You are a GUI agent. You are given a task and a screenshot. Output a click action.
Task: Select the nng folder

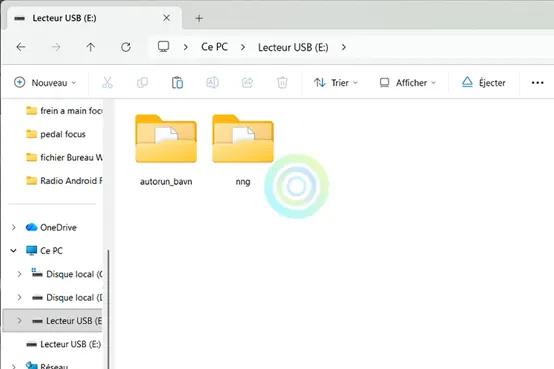243,150
